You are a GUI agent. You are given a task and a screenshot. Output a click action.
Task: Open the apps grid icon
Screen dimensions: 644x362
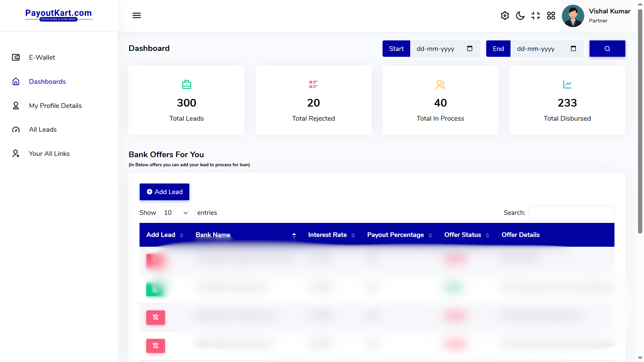551,15
